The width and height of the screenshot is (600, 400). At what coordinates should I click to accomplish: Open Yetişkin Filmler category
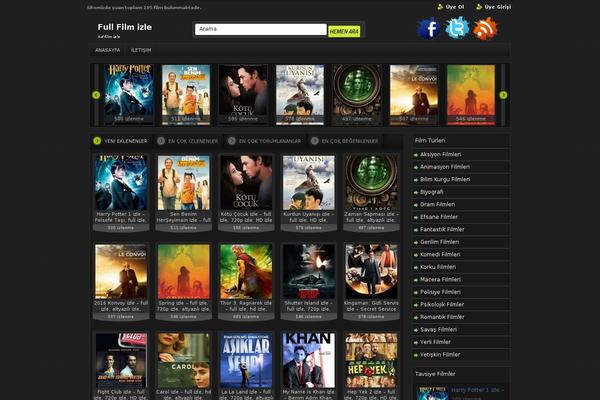(x=440, y=355)
